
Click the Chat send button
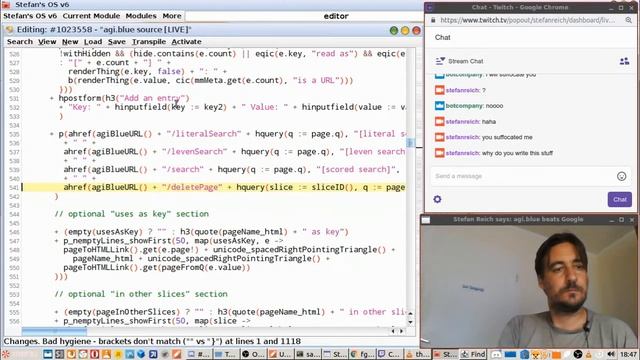point(619,199)
